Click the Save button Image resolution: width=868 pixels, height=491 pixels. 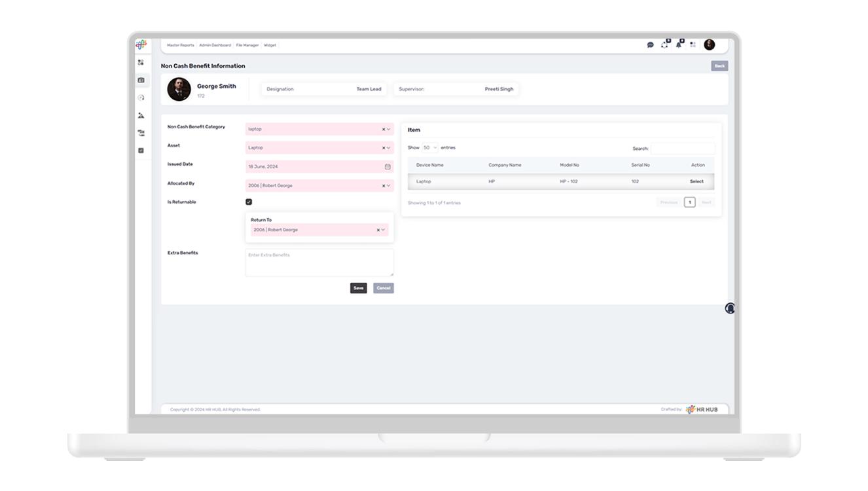coord(358,288)
